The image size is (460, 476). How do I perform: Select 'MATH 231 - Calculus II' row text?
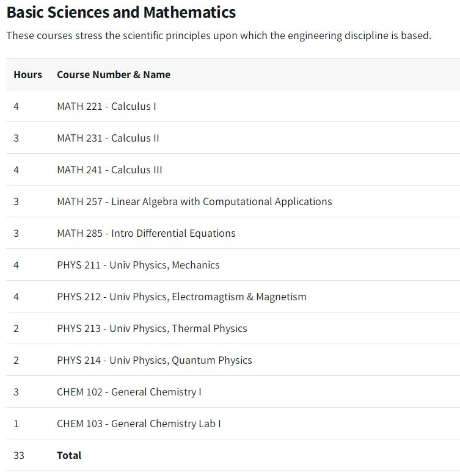[x=108, y=138]
